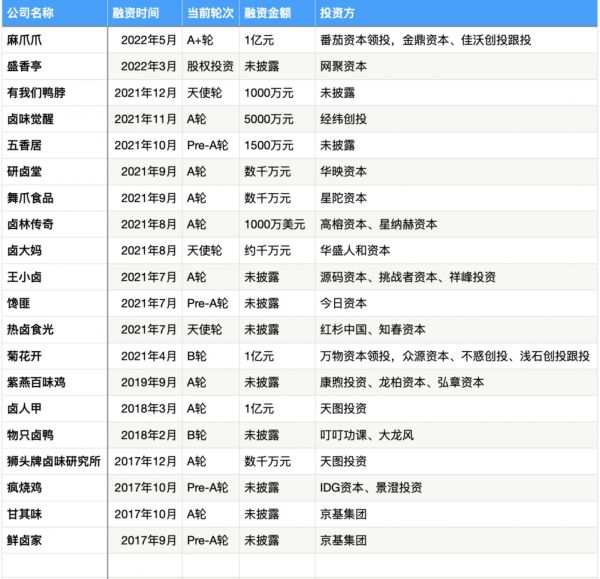
Task: Select the 2022年5月 date cell
Action: point(148,40)
